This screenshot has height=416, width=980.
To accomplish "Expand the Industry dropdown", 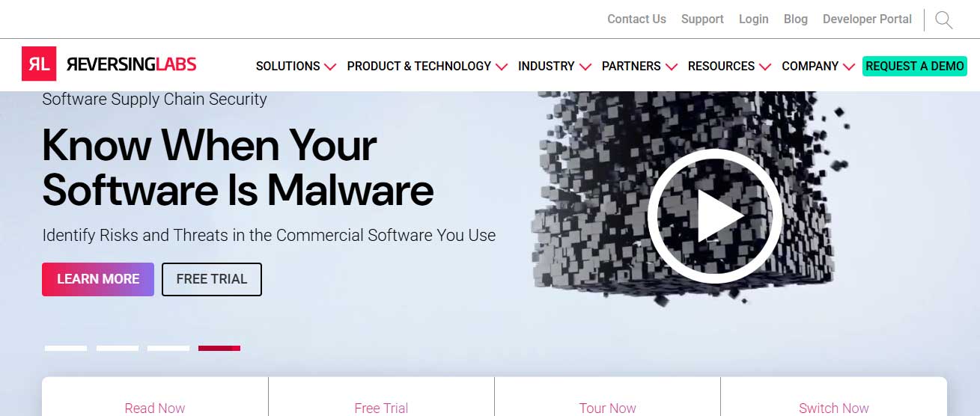I will [x=554, y=66].
